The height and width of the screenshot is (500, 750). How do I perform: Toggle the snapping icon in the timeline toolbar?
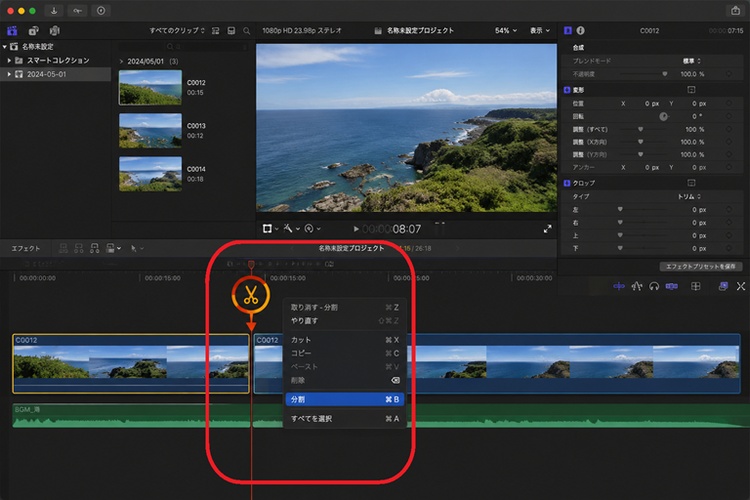click(672, 286)
